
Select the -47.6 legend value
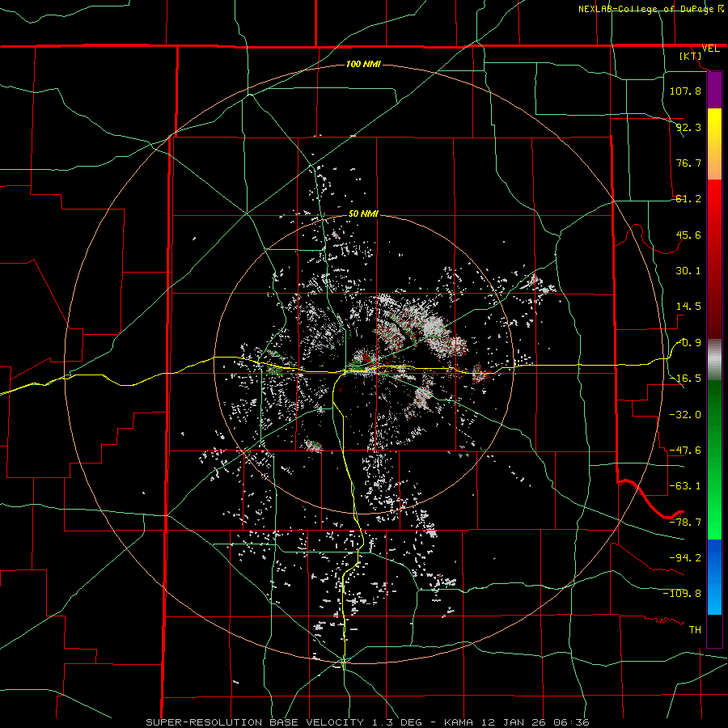click(685, 451)
